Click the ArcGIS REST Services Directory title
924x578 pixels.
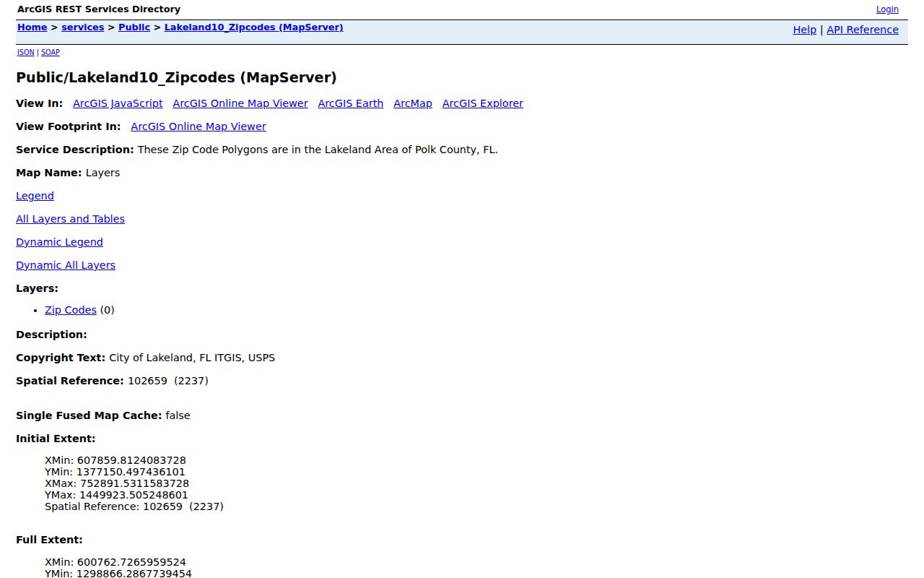click(x=99, y=9)
